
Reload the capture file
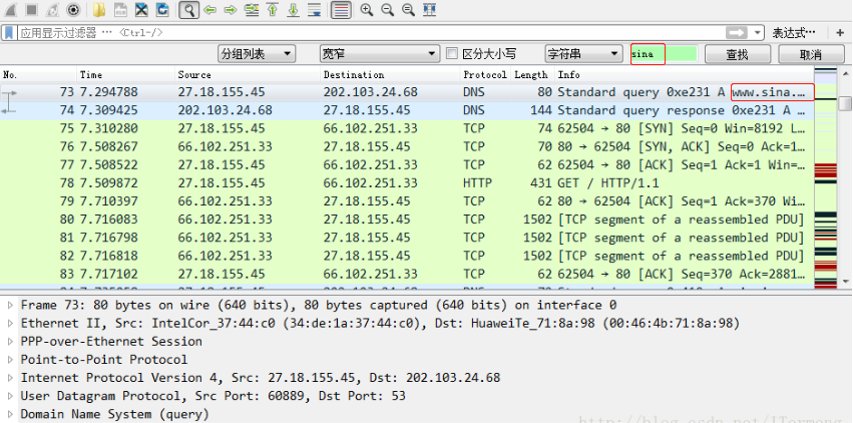pos(162,10)
